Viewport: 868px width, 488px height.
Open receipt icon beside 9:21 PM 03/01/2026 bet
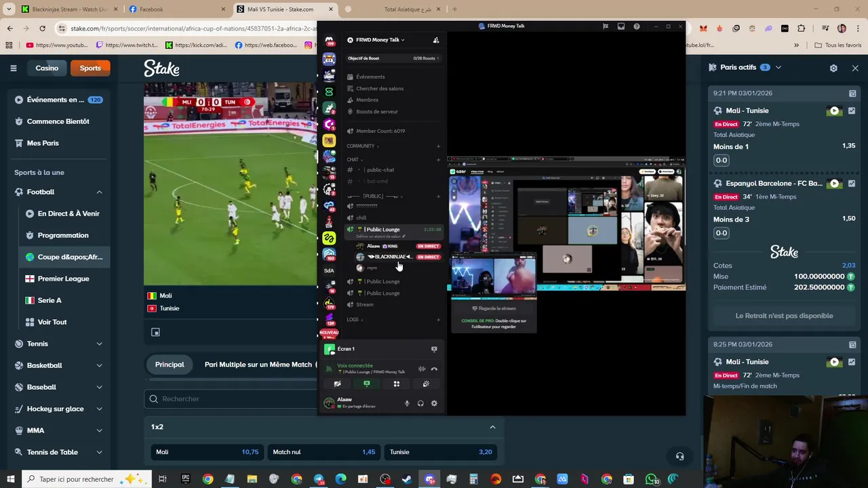click(x=852, y=94)
